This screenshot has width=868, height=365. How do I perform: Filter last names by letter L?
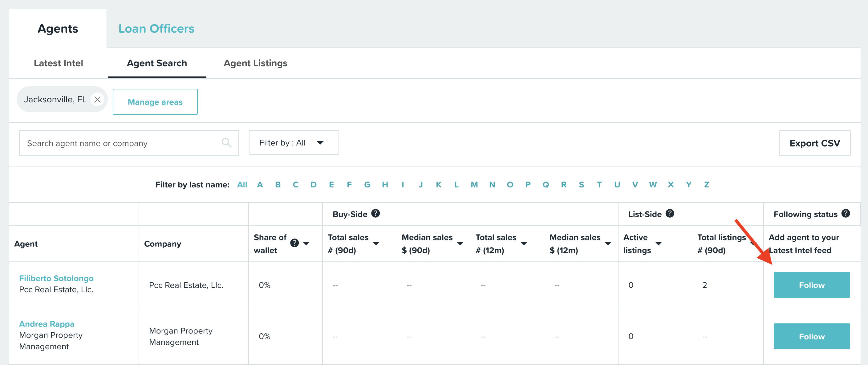click(x=456, y=185)
